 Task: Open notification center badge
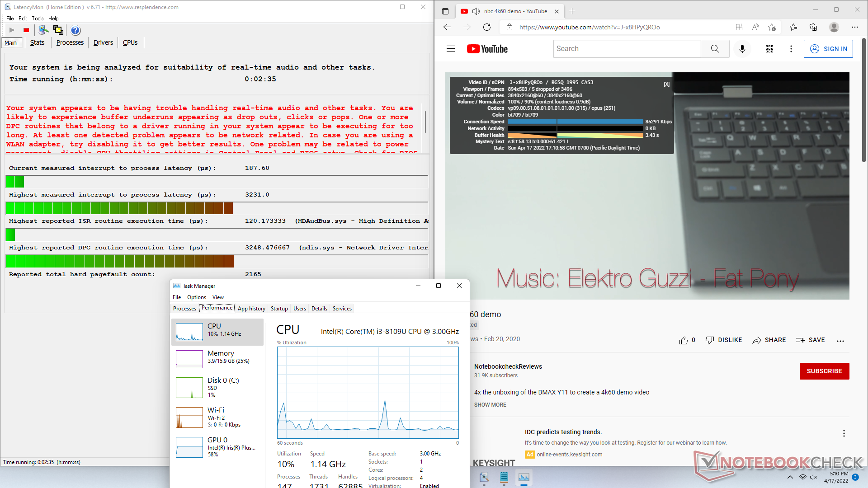click(855, 477)
